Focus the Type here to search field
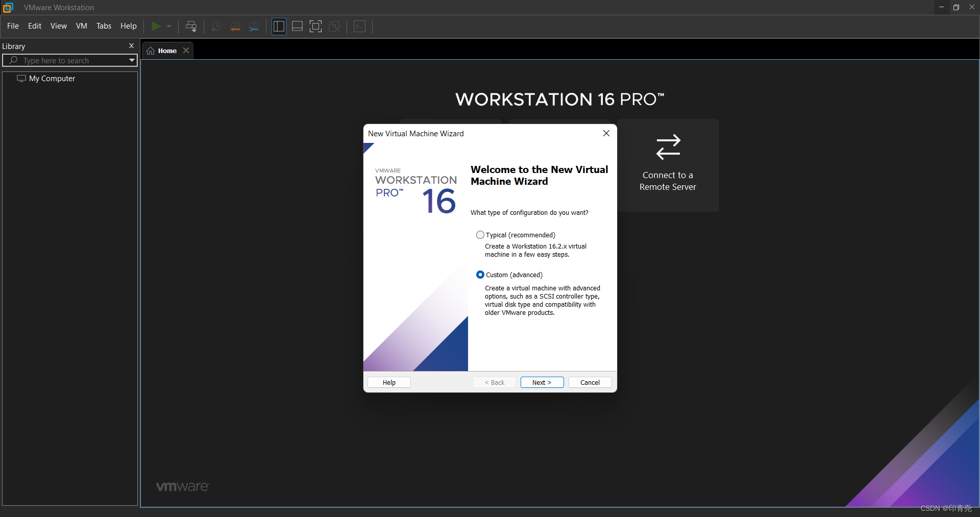980x517 pixels. 69,60
